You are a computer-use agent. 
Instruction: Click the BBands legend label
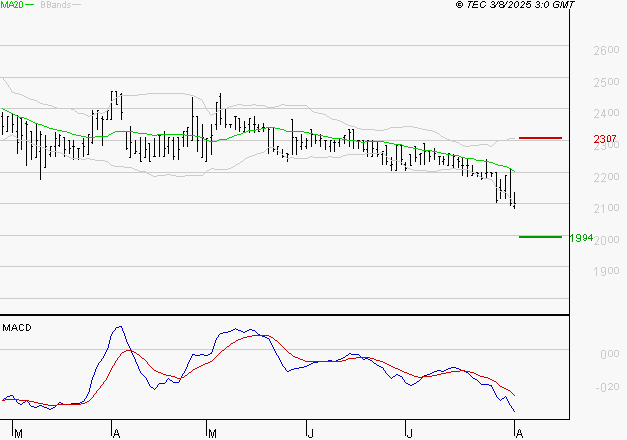pyautogui.click(x=56, y=5)
